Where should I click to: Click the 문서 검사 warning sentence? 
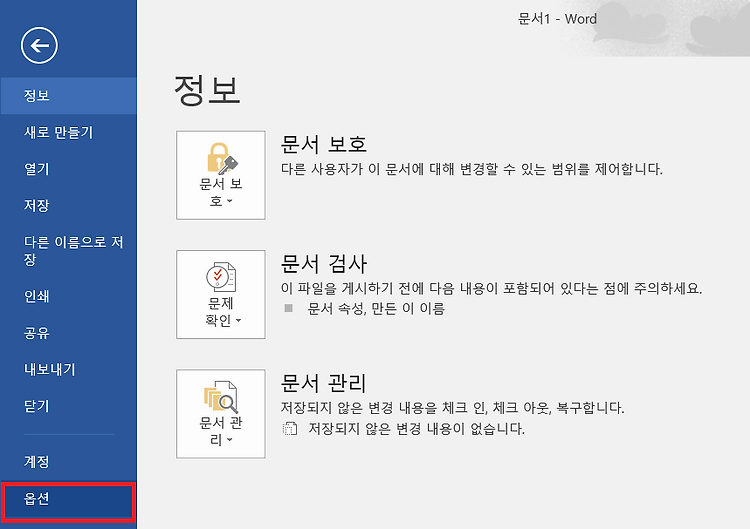pos(491,288)
